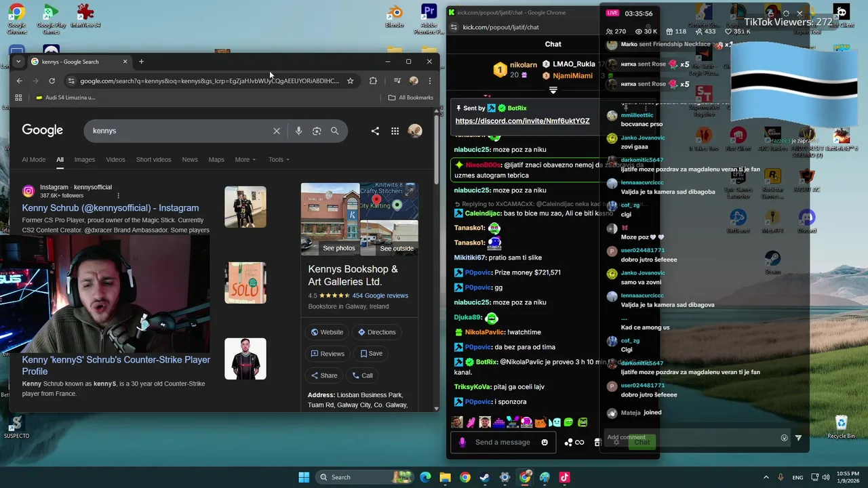Open 454 Google reviews link

tap(380, 296)
